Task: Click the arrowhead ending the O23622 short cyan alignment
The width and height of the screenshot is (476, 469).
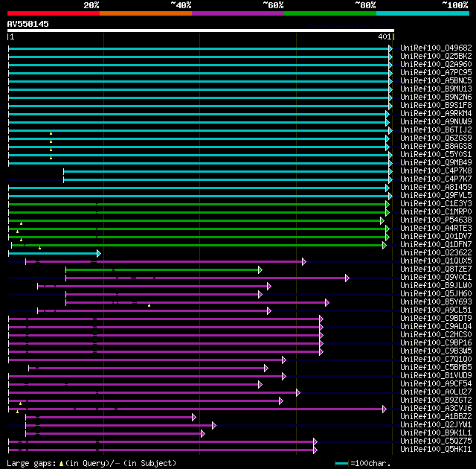Action: [x=99, y=253]
